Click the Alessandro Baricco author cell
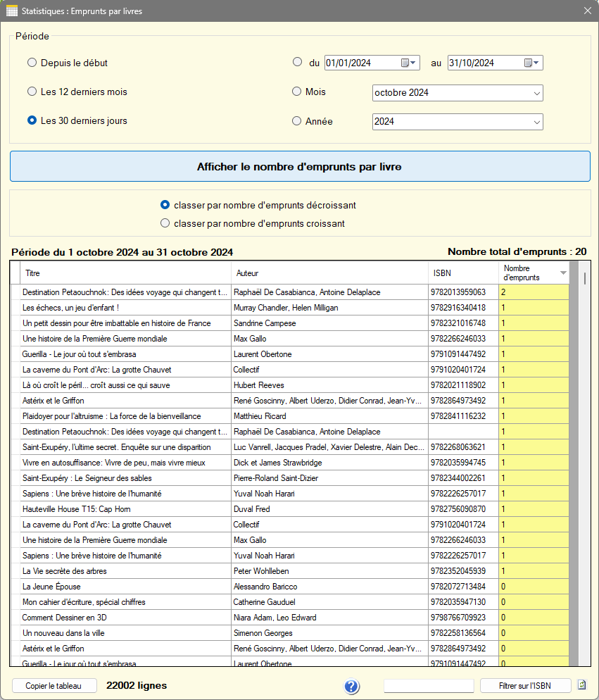Viewport: 599px width, 700px height. 329,587
